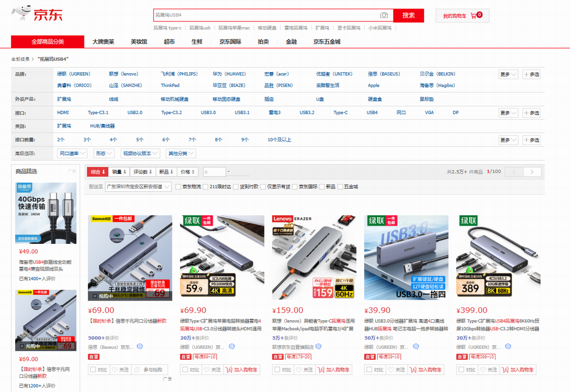570x392 pixels.
Task: Open chat icon for UGREEN ¥69.90 shop
Action: pyautogui.click(x=232, y=347)
